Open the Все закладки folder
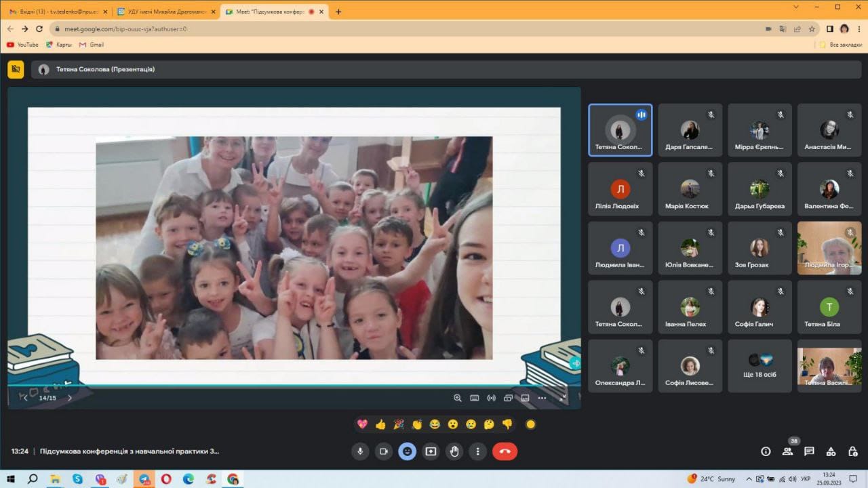 click(x=841, y=45)
